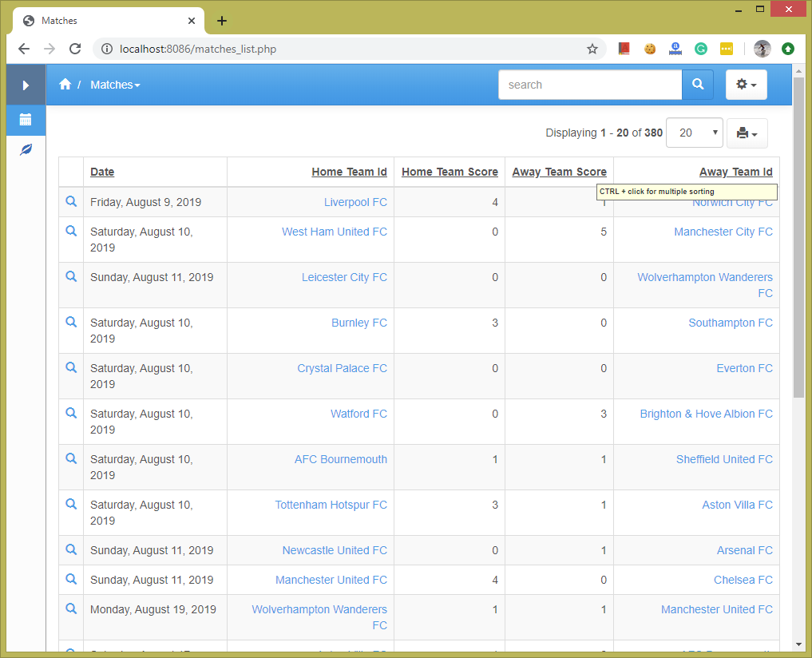Click inside the search input field
Screen dimensions: 812x658
[x=590, y=84]
